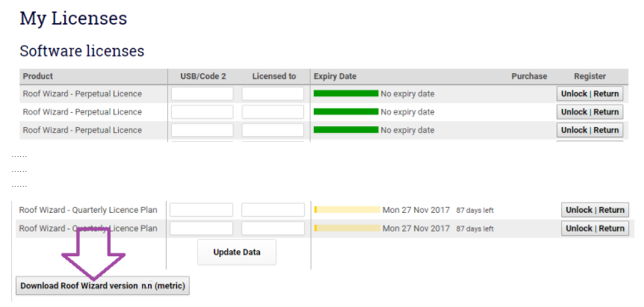Click Return in the first Quarterly Licence Plan row

point(612,210)
